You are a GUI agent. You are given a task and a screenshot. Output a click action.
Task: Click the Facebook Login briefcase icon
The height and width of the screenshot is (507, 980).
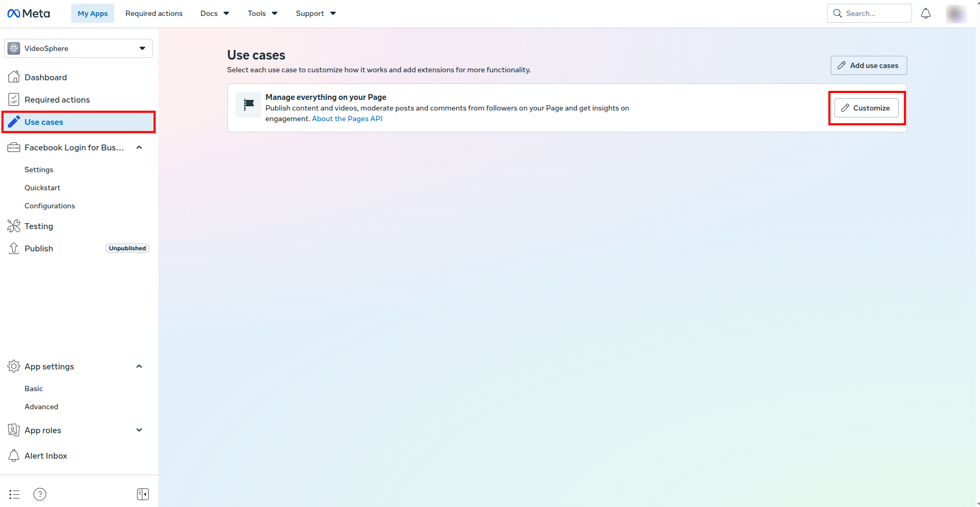[14, 147]
